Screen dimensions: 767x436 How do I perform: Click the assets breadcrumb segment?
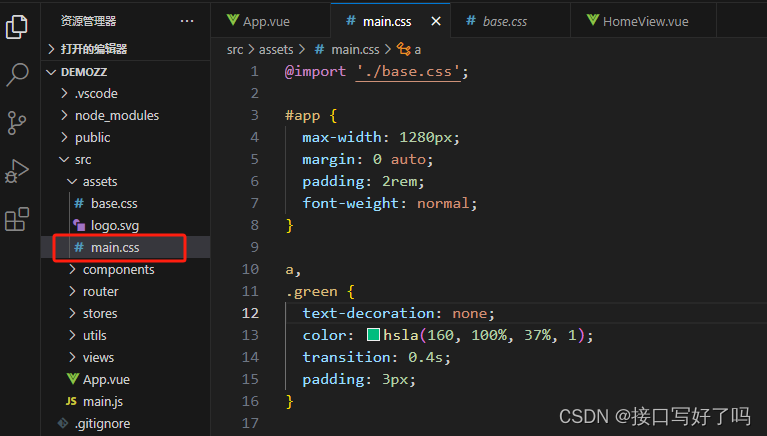point(276,49)
